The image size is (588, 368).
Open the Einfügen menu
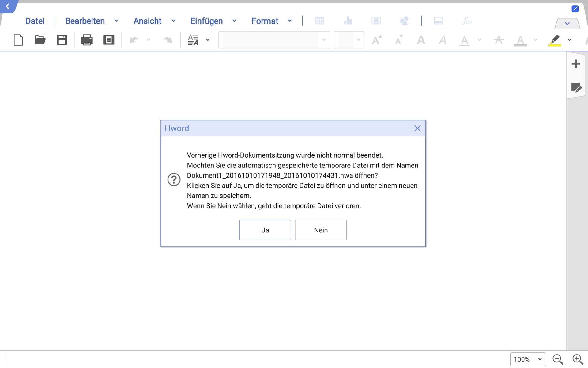(x=206, y=21)
